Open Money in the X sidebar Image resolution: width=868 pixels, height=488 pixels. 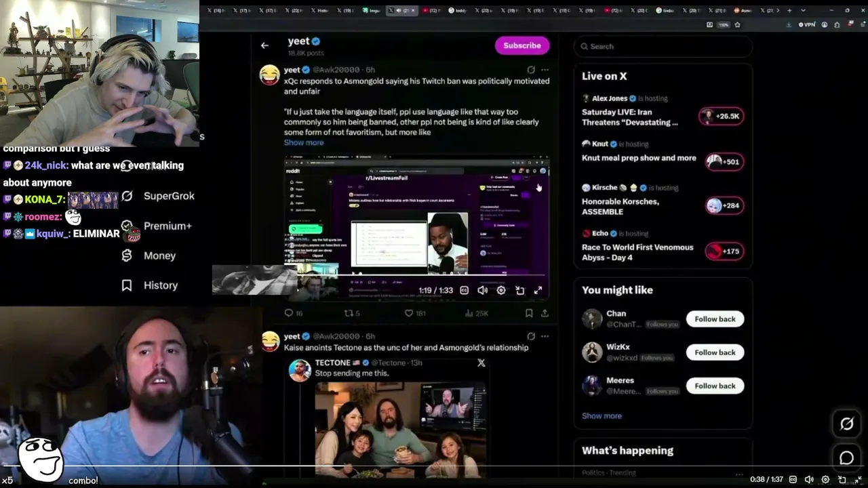[149, 256]
